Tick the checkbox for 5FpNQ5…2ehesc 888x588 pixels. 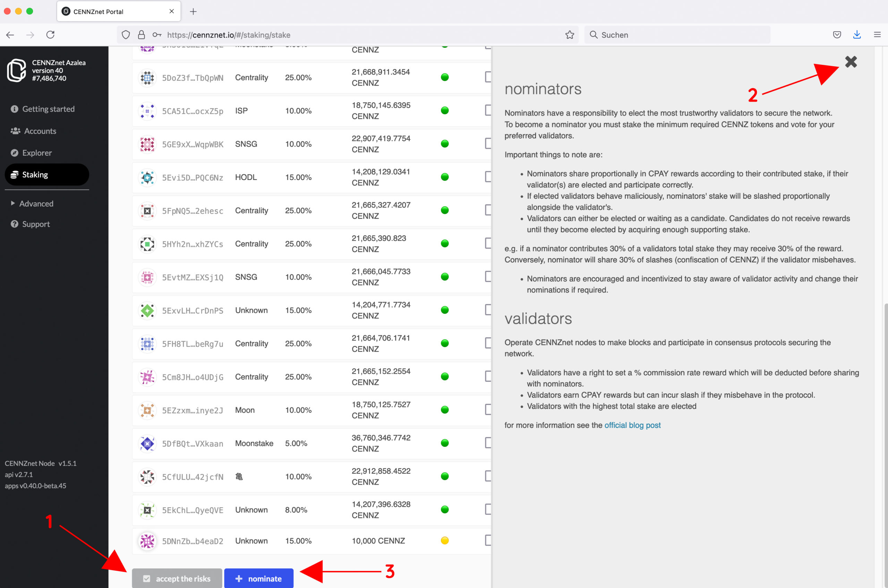(x=488, y=210)
